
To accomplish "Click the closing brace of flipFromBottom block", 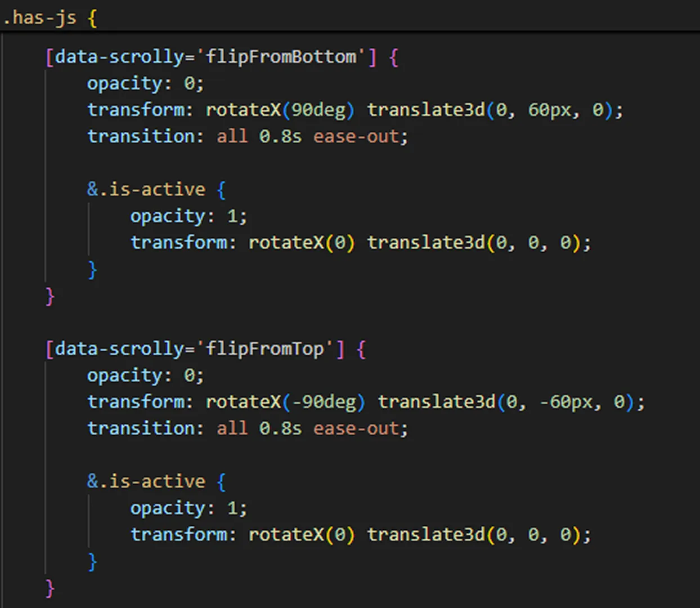I will pyautogui.click(x=50, y=296).
